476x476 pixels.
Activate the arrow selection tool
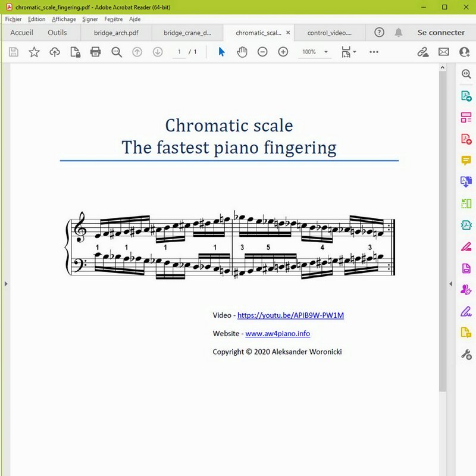pos(221,52)
